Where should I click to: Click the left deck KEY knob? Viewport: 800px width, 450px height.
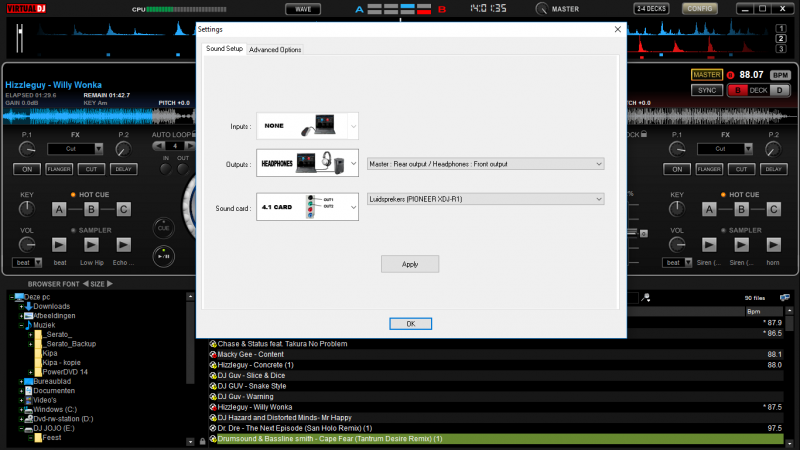(27, 209)
